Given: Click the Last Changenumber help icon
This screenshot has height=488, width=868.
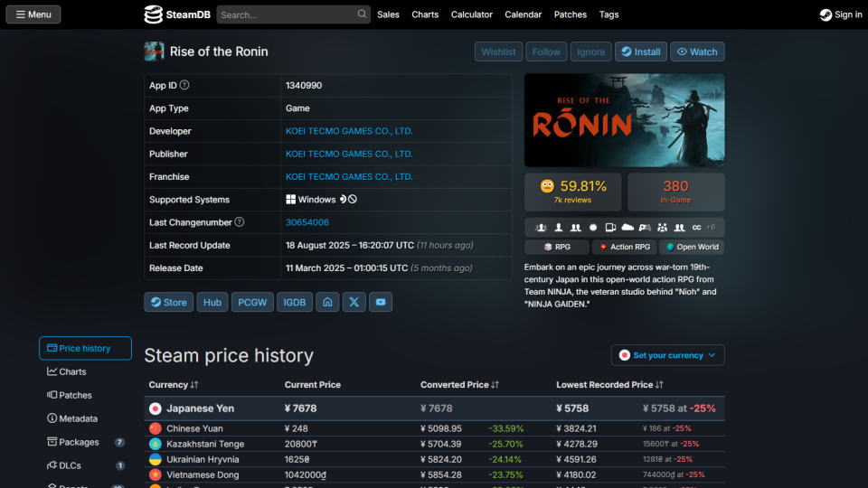Looking at the screenshot, I should (x=239, y=222).
